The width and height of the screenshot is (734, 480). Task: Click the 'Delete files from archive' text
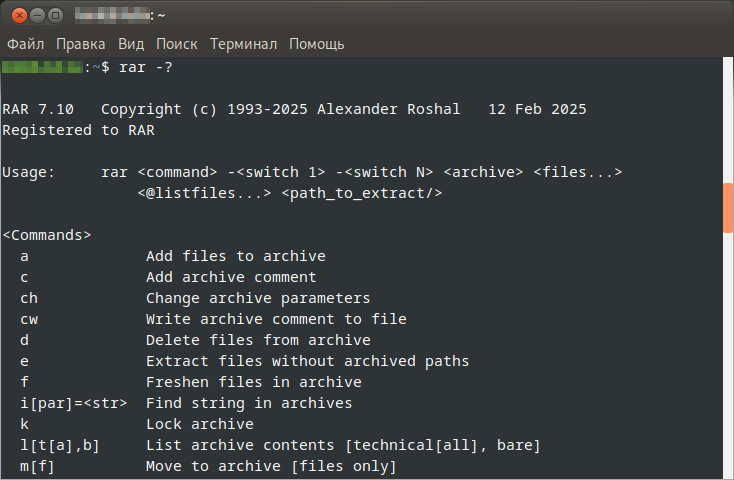pos(258,340)
